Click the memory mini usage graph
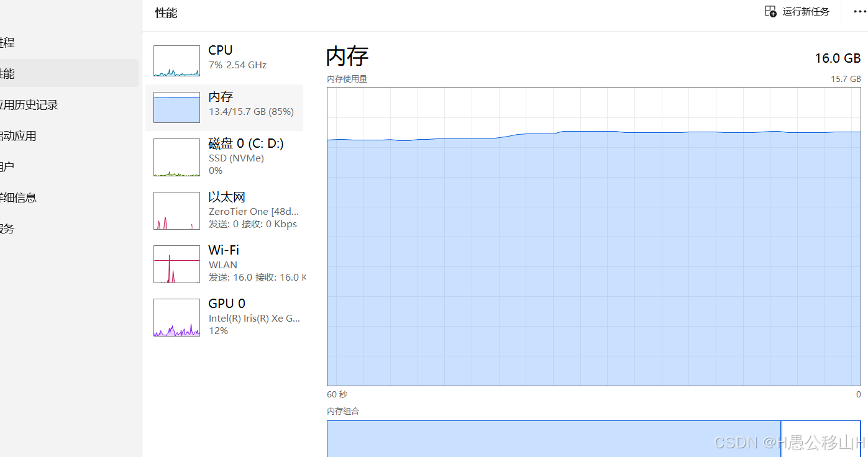The width and height of the screenshot is (868, 457). [177, 107]
